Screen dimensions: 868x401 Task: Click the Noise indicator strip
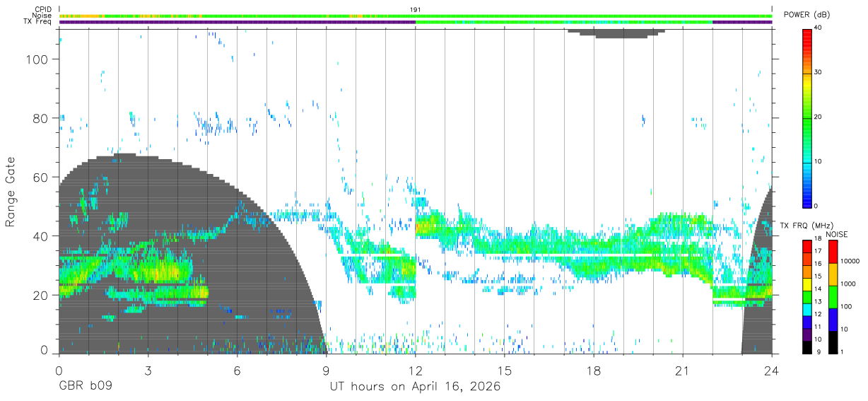[x=416, y=16]
